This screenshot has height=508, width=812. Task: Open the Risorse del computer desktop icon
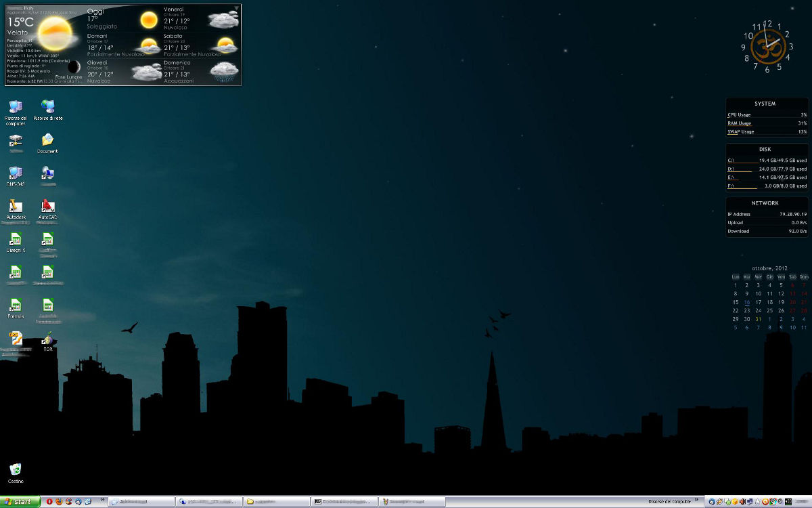[15, 108]
